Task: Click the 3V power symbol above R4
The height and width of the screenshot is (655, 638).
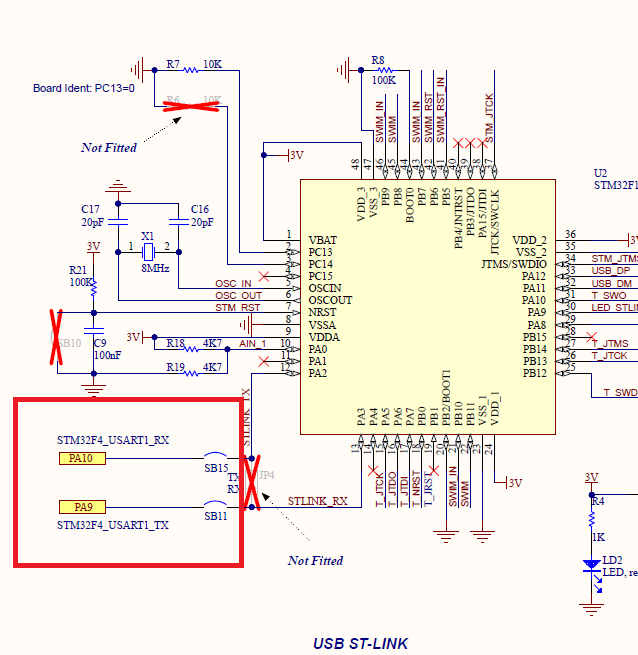Action: pyautogui.click(x=591, y=478)
